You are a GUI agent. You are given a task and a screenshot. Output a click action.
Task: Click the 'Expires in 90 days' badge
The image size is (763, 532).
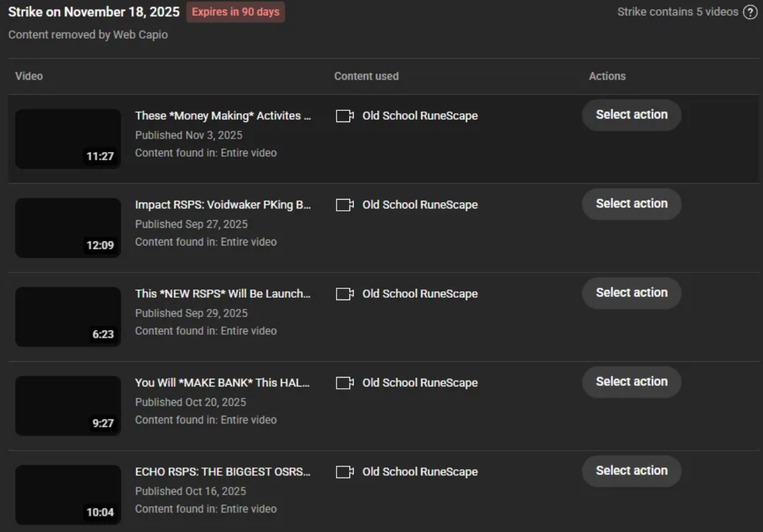[x=236, y=12]
